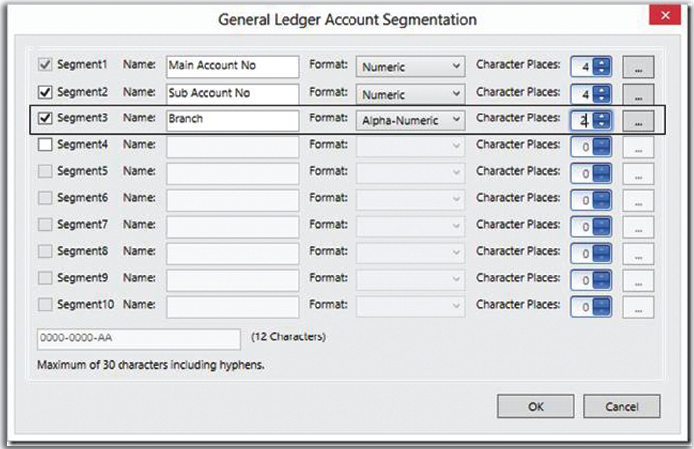The image size is (694, 449).
Task: Open the Segment3 Alpha-Numeric format dropdown
Action: pyautogui.click(x=411, y=120)
